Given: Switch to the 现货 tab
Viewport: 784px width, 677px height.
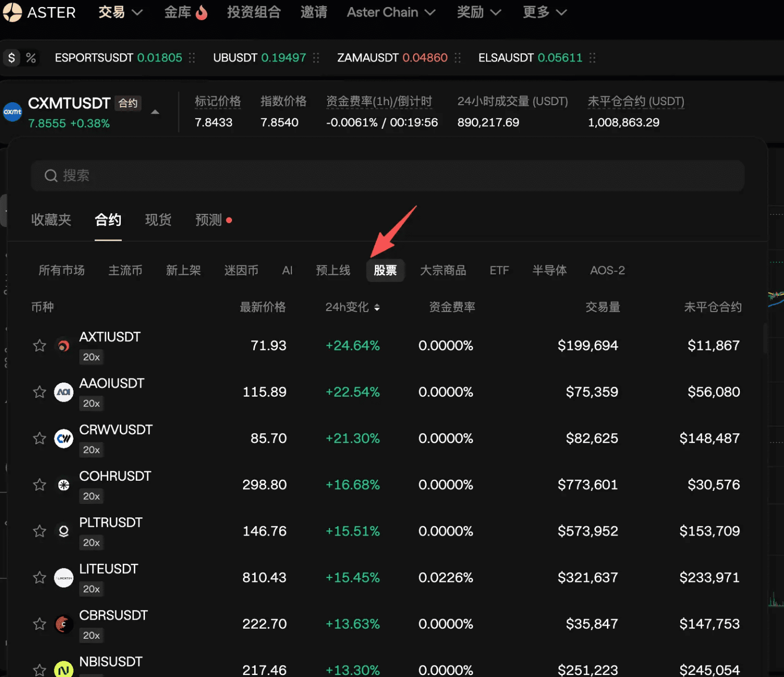Looking at the screenshot, I should (159, 220).
